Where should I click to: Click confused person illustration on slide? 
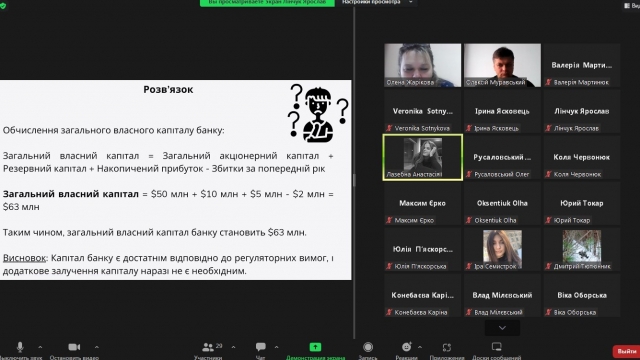318,113
